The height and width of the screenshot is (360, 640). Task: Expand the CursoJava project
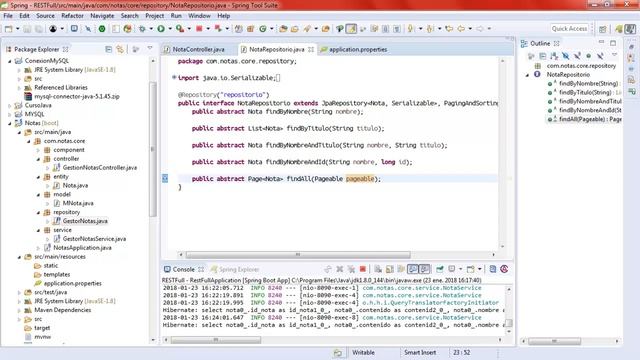[x=10, y=105]
